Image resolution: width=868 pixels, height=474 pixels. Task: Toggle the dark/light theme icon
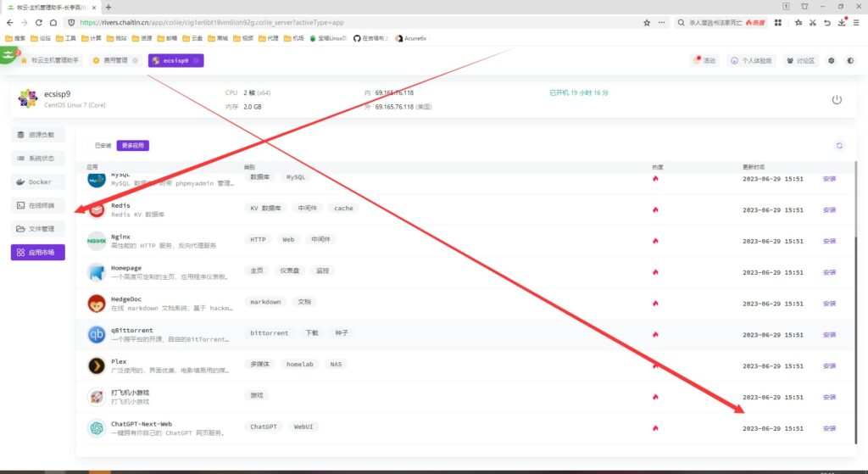850,60
